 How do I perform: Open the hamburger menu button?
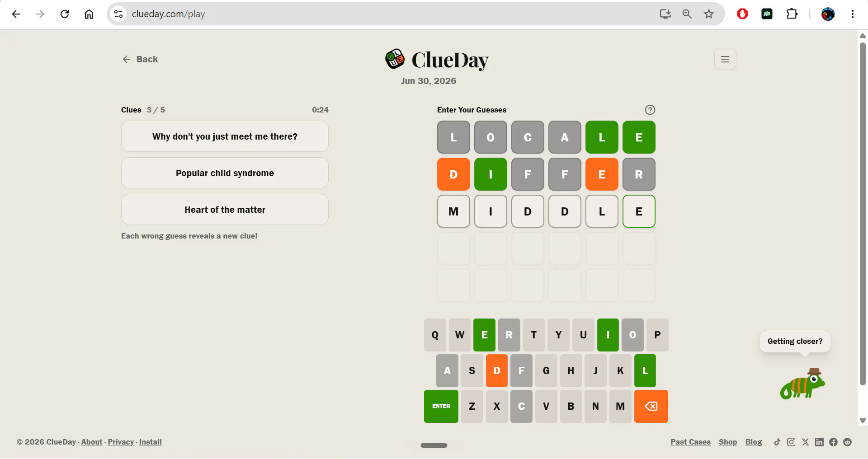coord(725,59)
